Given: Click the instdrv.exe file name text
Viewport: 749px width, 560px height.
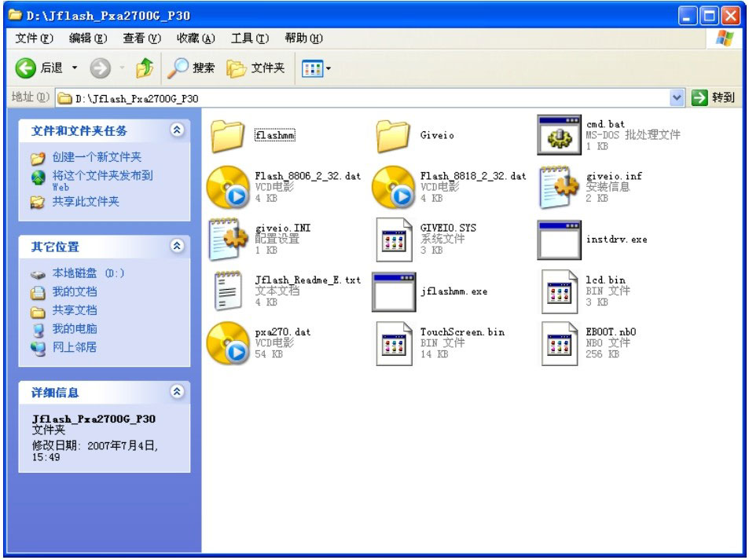Looking at the screenshot, I should tap(617, 240).
